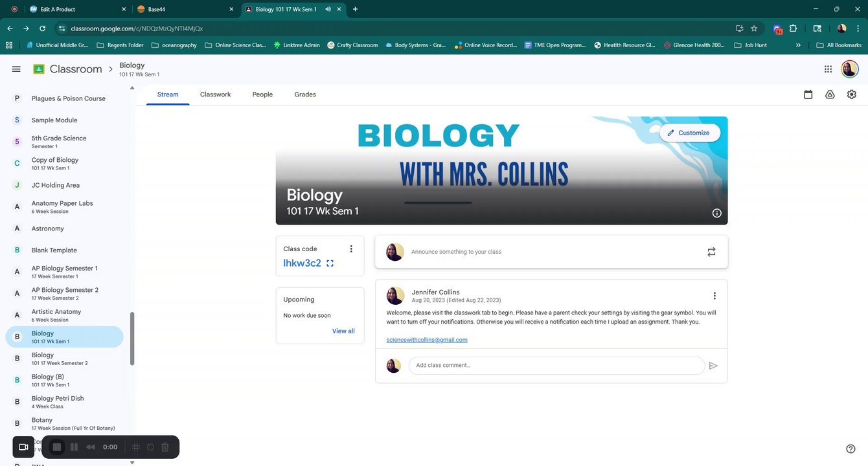Click the dotted grid icon on recording bar
The width and height of the screenshot is (868, 466).
point(135,447)
